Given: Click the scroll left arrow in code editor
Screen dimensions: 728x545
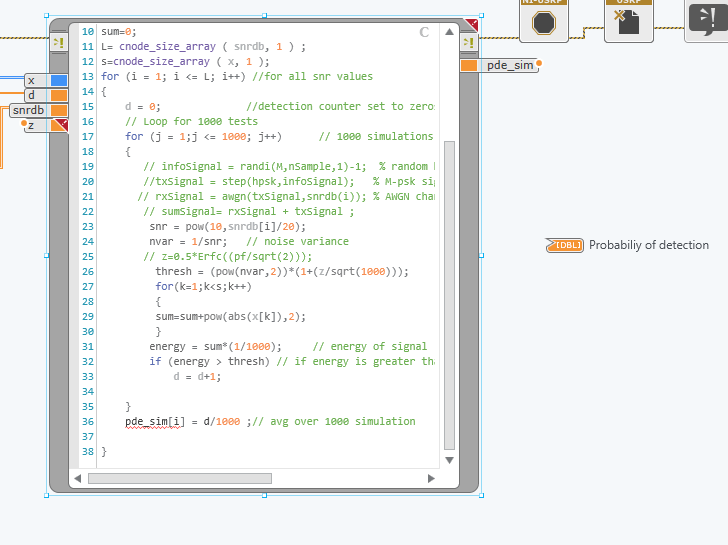Looking at the screenshot, I should tap(78, 479).
